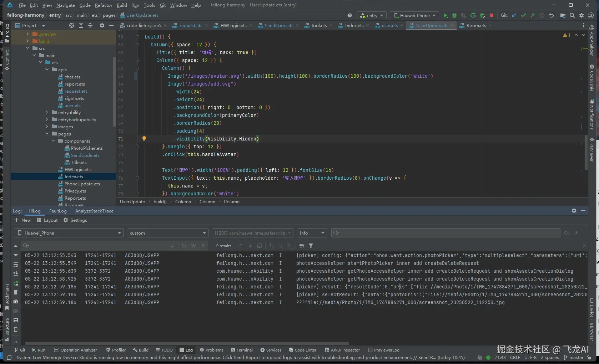The width and height of the screenshot is (599, 364).
Task: Click the log search input box
Action: (96, 246)
